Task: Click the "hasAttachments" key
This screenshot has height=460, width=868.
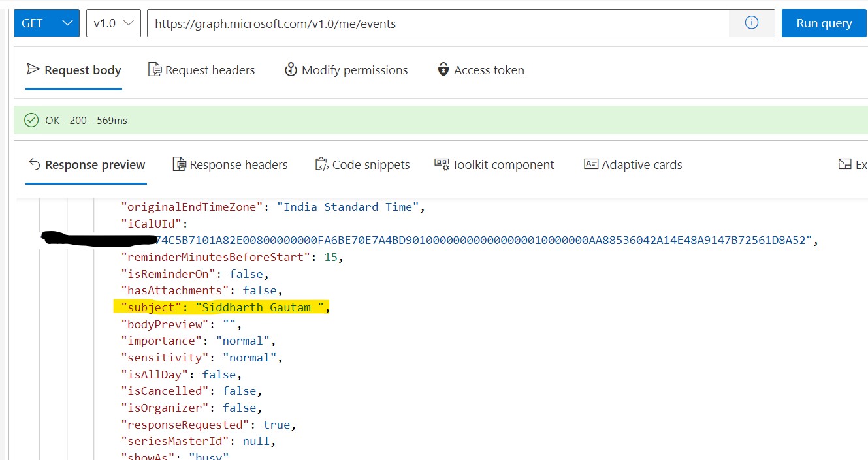Action: click(175, 290)
